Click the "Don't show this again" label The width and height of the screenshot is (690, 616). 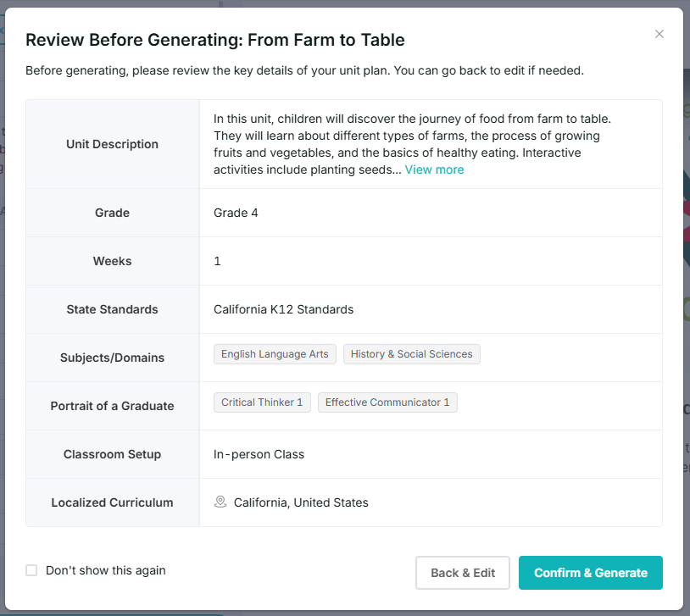[x=106, y=570]
